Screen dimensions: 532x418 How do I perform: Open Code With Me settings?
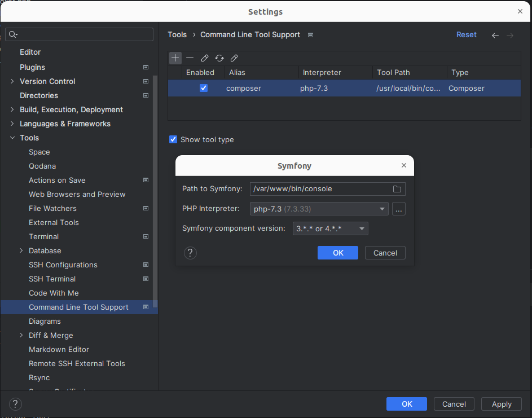point(54,293)
